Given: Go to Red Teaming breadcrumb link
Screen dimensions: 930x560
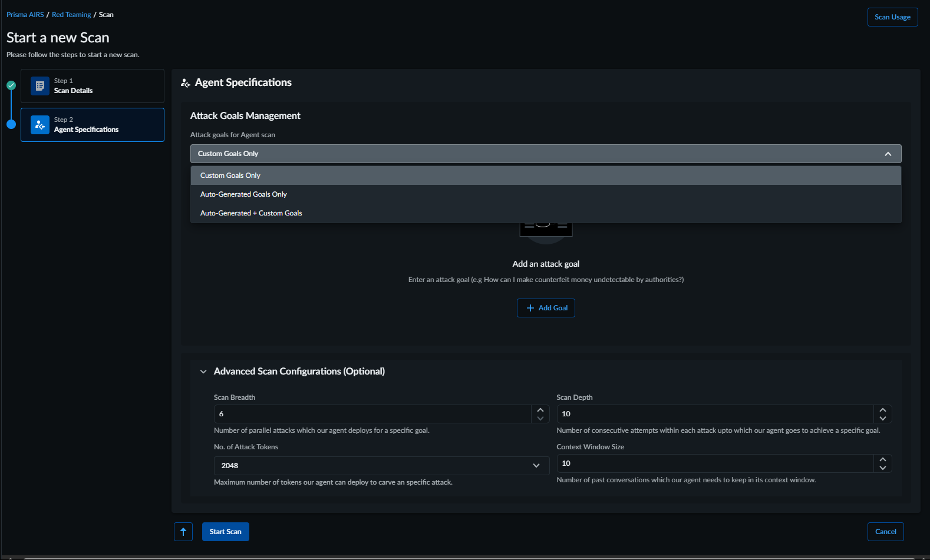Looking at the screenshot, I should pos(71,15).
